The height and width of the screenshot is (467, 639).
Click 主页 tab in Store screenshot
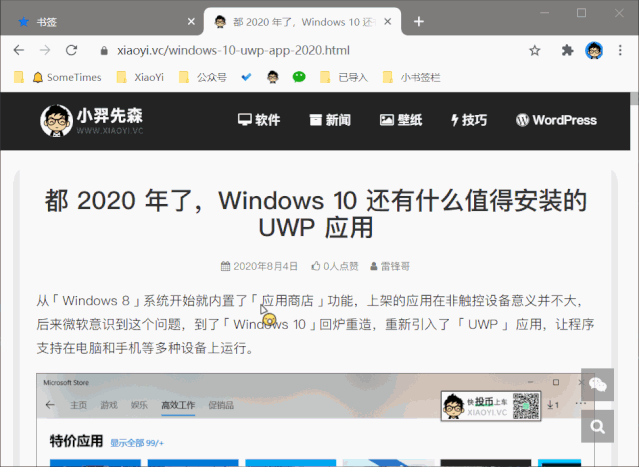[x=78, y=405]
